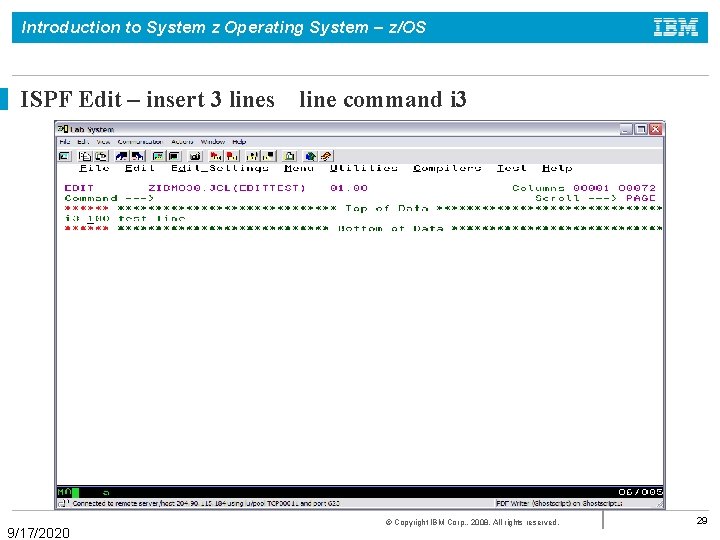Click the MA session indicator in status line
720x540 pixels.
[x=64, y=492]
